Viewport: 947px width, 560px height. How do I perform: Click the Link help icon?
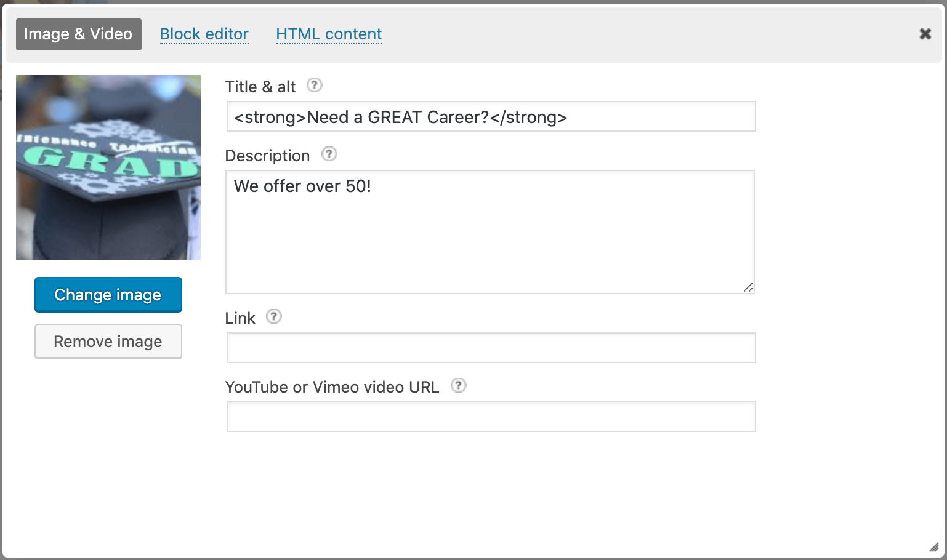coord(274,316)
